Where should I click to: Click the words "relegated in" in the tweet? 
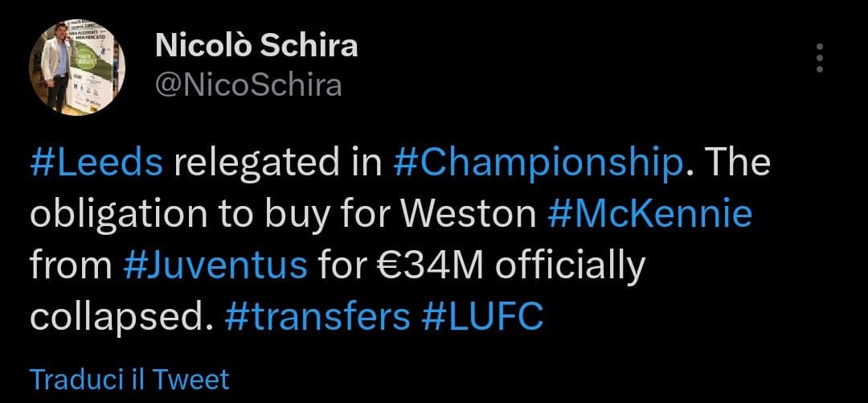tap(278, 162)
